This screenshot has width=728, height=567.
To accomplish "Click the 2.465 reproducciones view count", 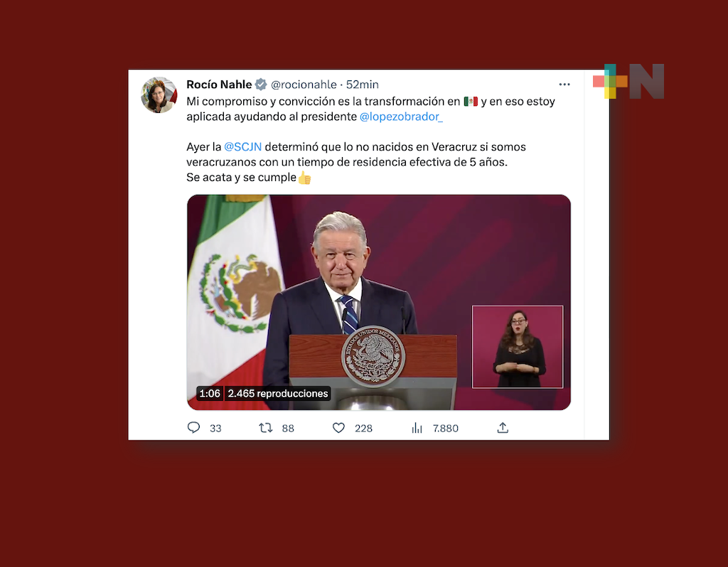I will pyautogui.click(x=278, y=394).
